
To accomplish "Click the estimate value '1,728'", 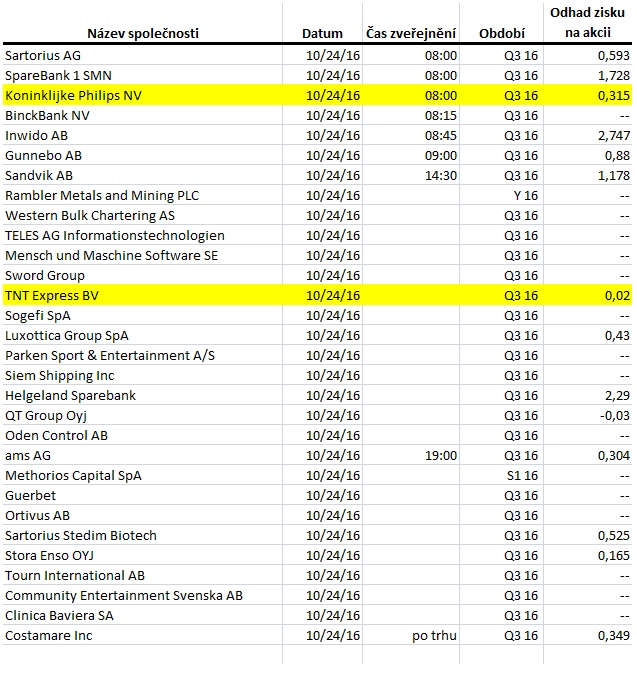I will (x=614, y=76).
